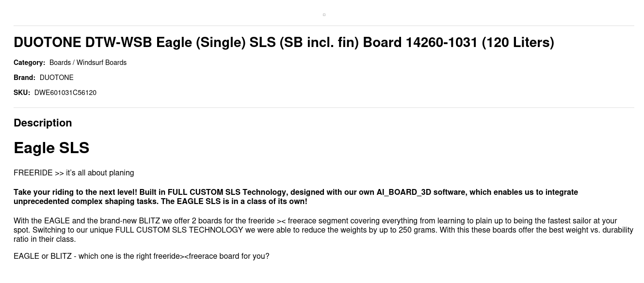This screenshot has height=283, width=644.
Task: Click the '250 grams' weight text
Action: (x=417, y=230)
